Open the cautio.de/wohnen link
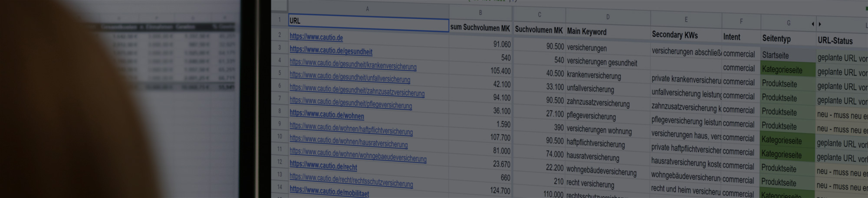Image resolution: width=868 pixels, height=198 pixels. coord(327,114)
